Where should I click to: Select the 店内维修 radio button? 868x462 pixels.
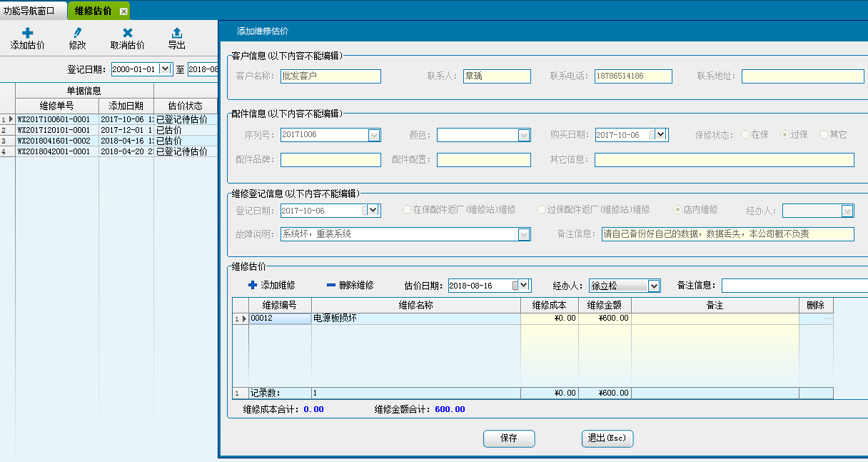(x=677, y=210)
